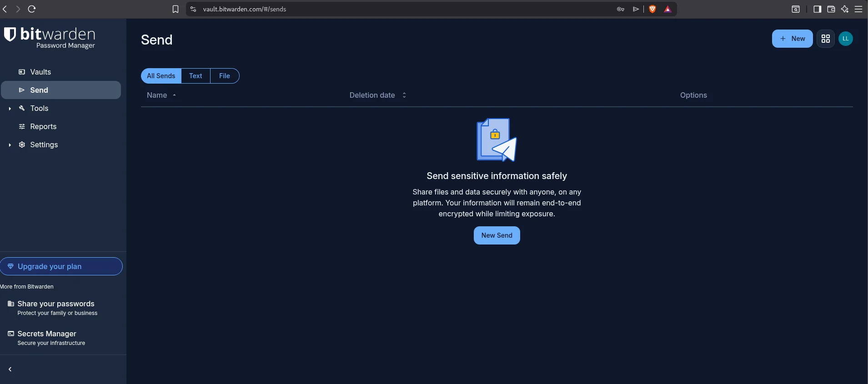The image size is (868, 384).
Task: Expand the Settings section arrow
Action: tap(10, 145)
